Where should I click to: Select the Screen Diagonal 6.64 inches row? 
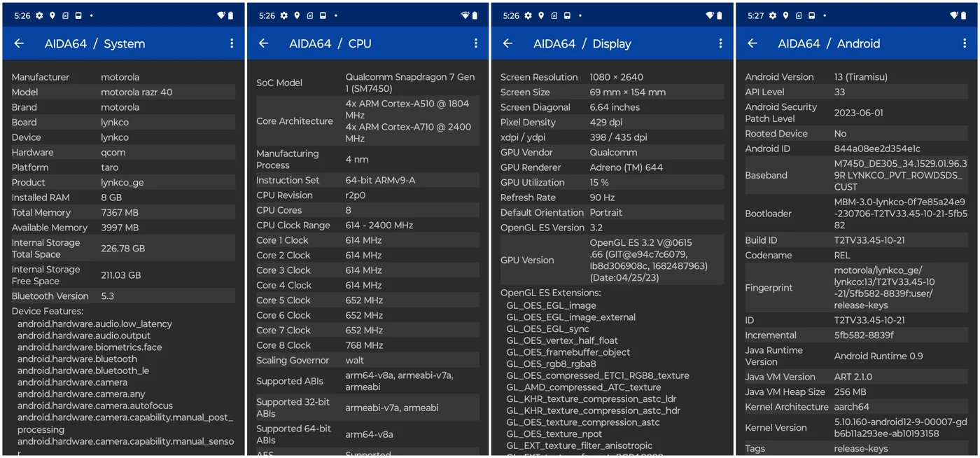click(611, 107)
